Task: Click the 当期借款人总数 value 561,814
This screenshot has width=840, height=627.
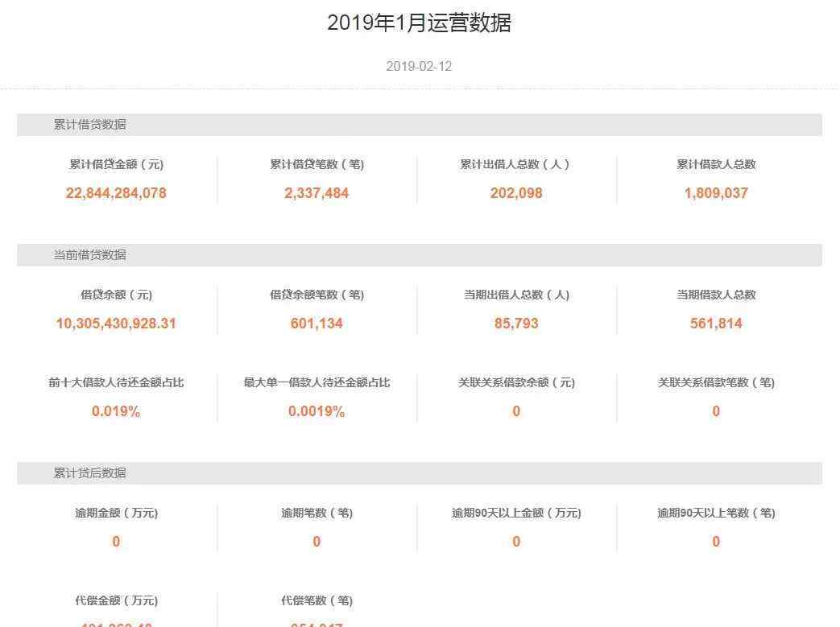Action: coord(716,324)
